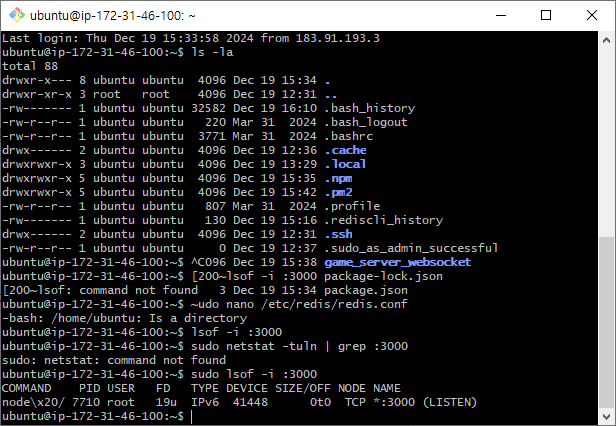Viewport: 616px width, 426px height.
Task: Click the scrollbar down arrow
Action: (606, 417)
